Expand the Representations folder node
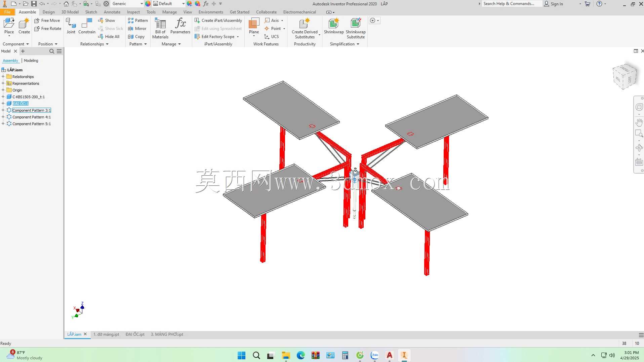Screen dimensions: 644x362 3,83
